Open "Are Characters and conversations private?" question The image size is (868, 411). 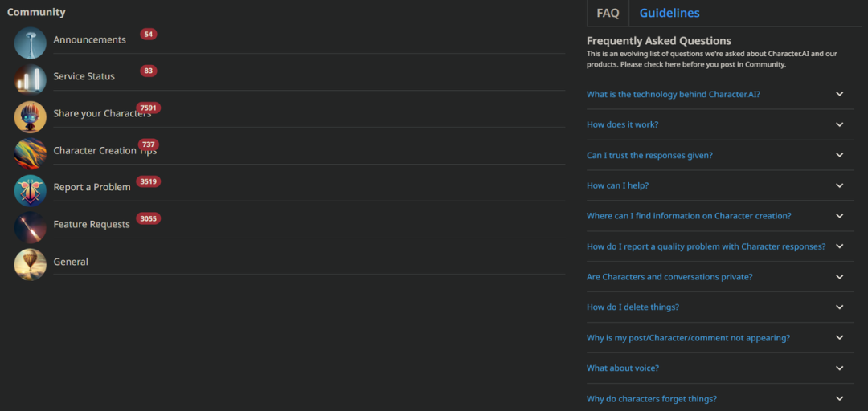coord(669,277)
